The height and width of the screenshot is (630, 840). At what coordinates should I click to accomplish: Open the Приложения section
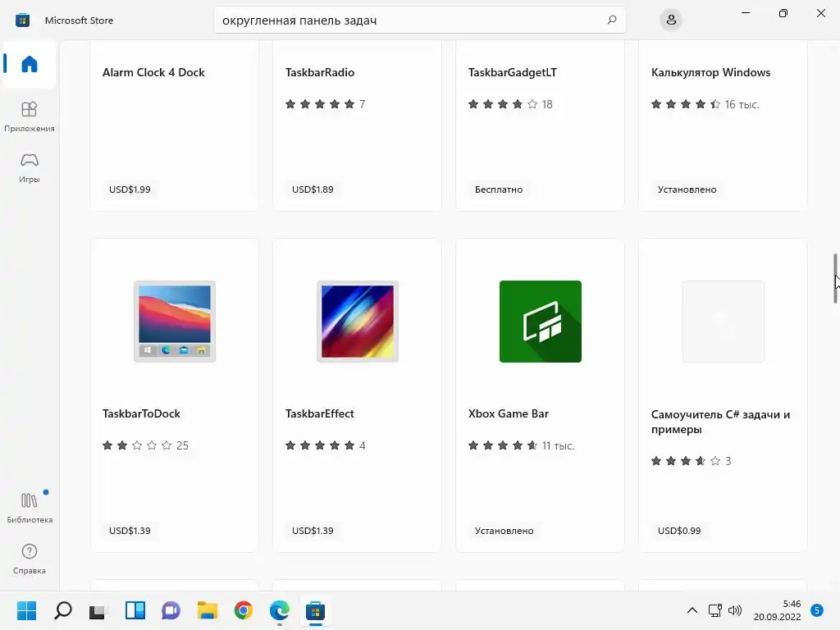tap(30, 116)
